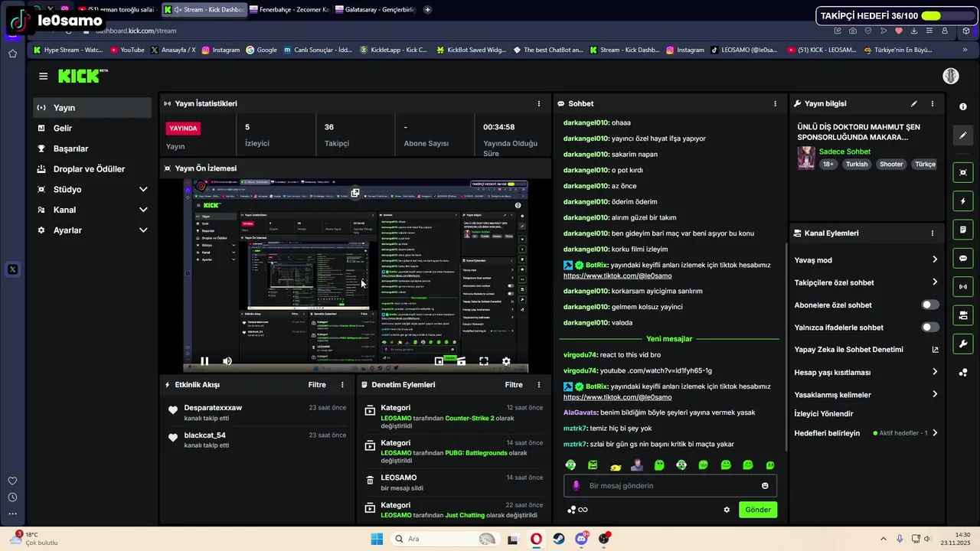Screen dimensions: 980x551
Task: Open the emoji picker in message box
Action: click(x=765, y=486)
